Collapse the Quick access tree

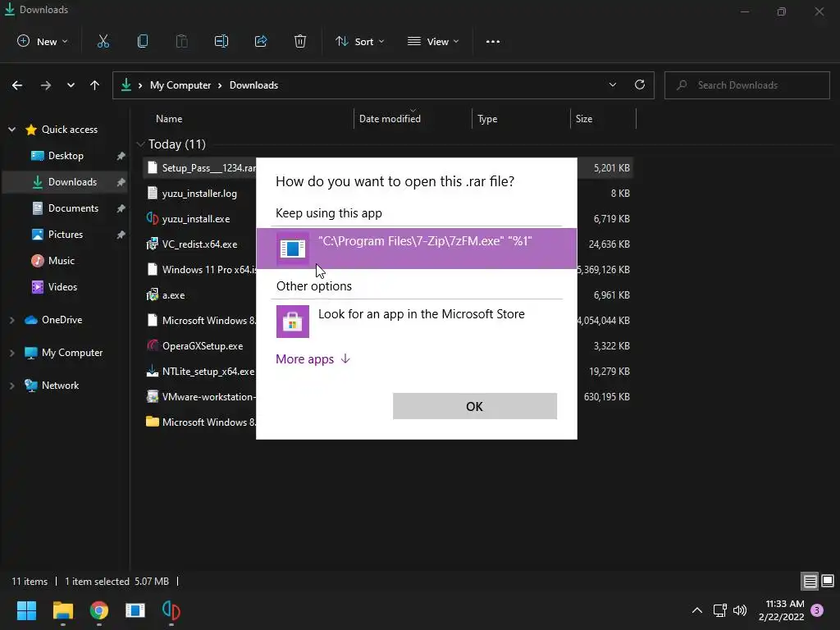click(x=11, y=129)
